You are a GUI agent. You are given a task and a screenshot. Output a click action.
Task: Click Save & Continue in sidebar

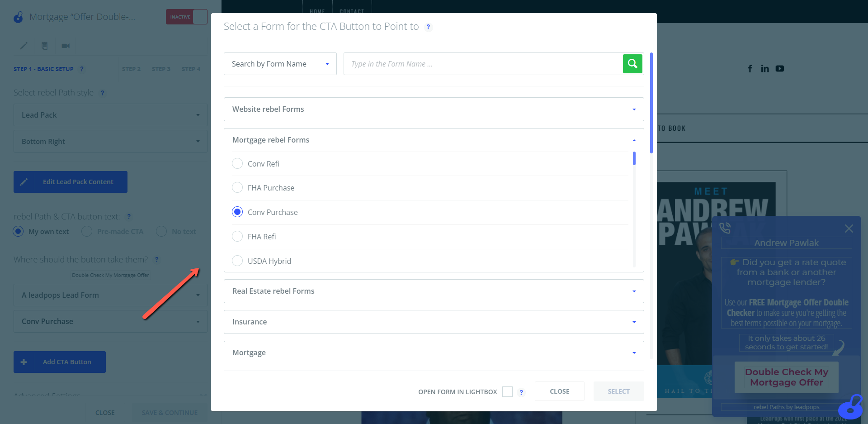coord(170,413)
